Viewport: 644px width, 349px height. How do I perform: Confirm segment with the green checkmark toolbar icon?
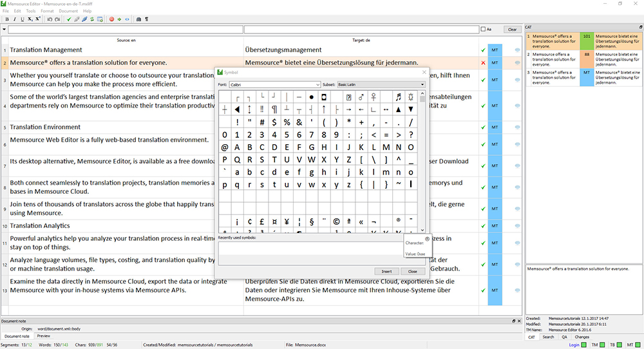[x=69, y=19]
